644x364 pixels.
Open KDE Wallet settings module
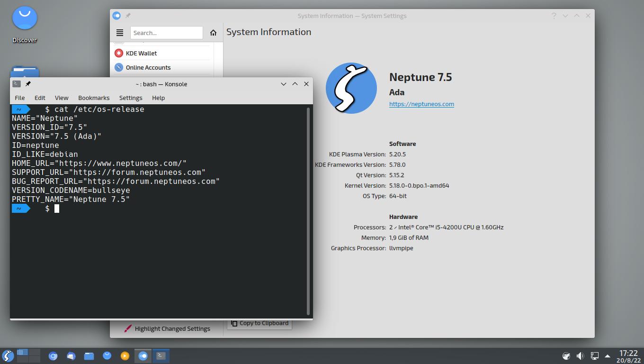pyautogui.click(x=161, y=53)
